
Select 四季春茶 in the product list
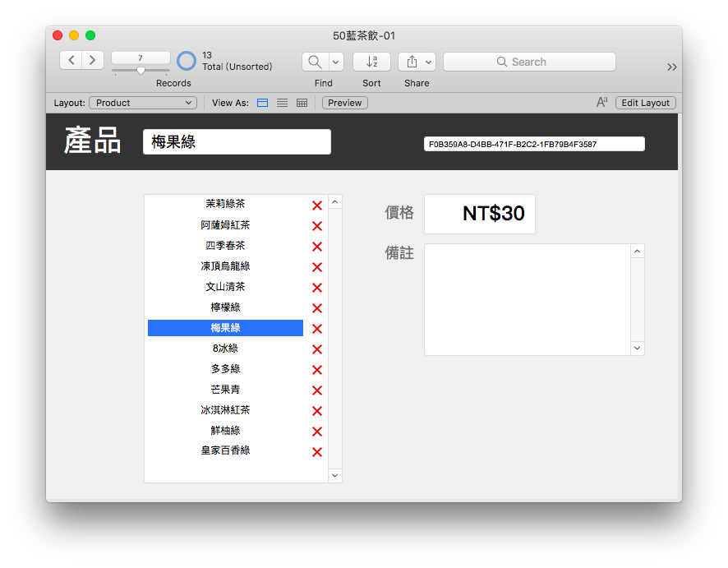coord(225,246)
